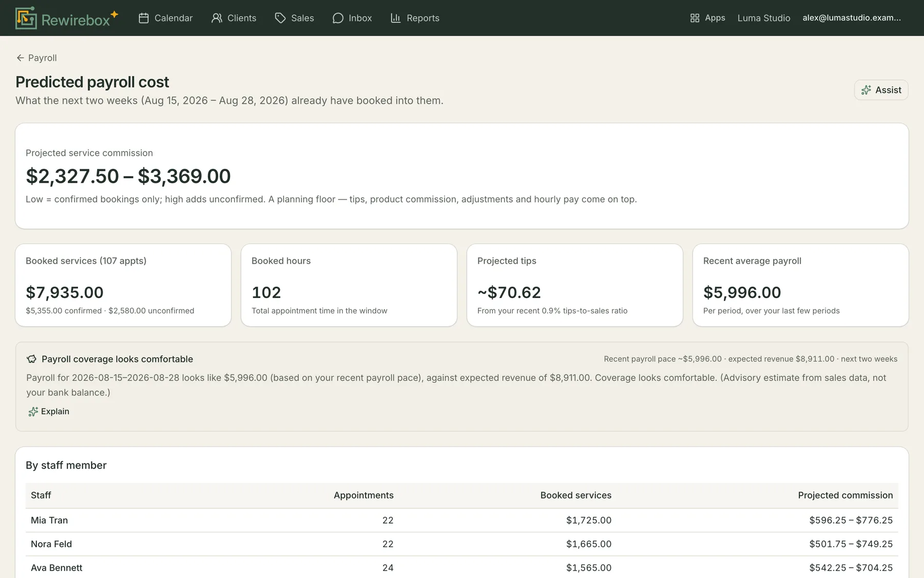The width and height of the screenshot is (924, 578).
Task: Click the Low = confirmed bookings explanation text
Action: 331,199
